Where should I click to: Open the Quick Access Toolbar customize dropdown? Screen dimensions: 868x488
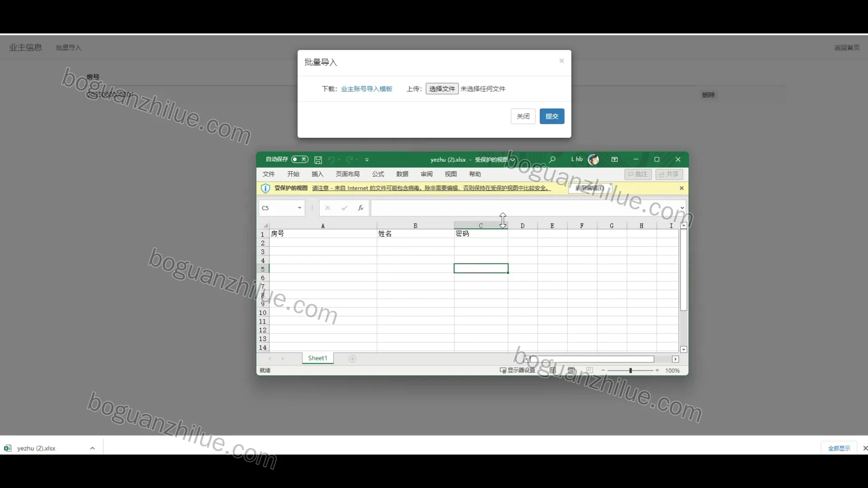[x=367, y=160]
